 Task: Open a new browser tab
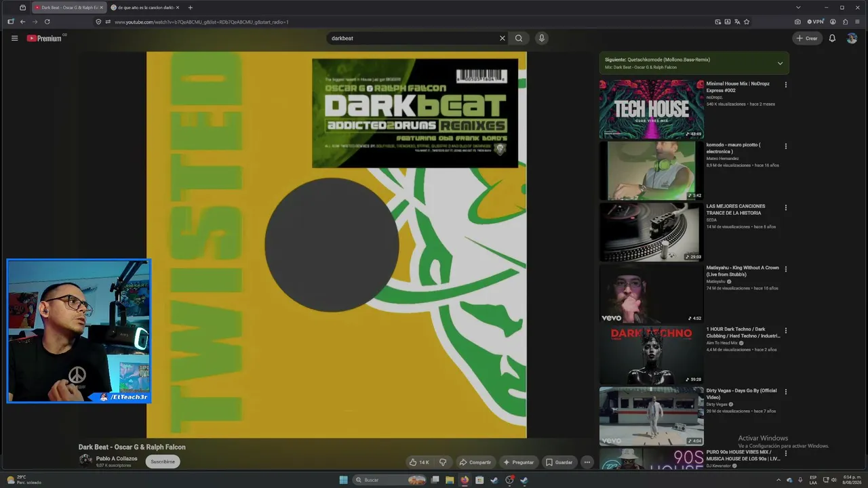(190, 7)
